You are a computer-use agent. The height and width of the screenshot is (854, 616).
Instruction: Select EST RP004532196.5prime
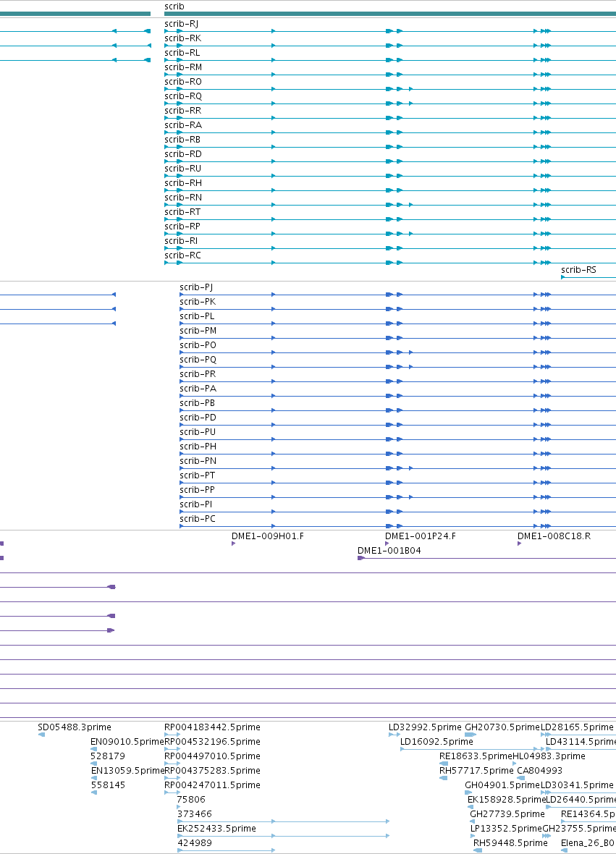[x=212, y=742]
